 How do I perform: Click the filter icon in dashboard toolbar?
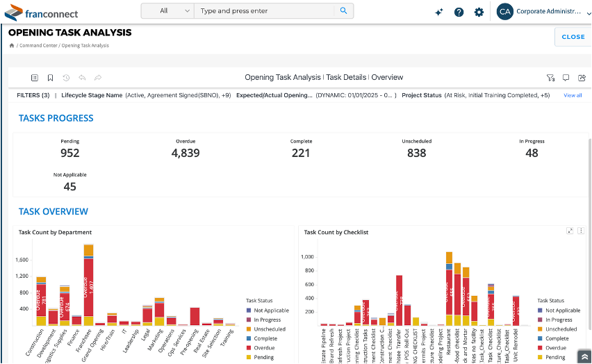coord(550,78)
